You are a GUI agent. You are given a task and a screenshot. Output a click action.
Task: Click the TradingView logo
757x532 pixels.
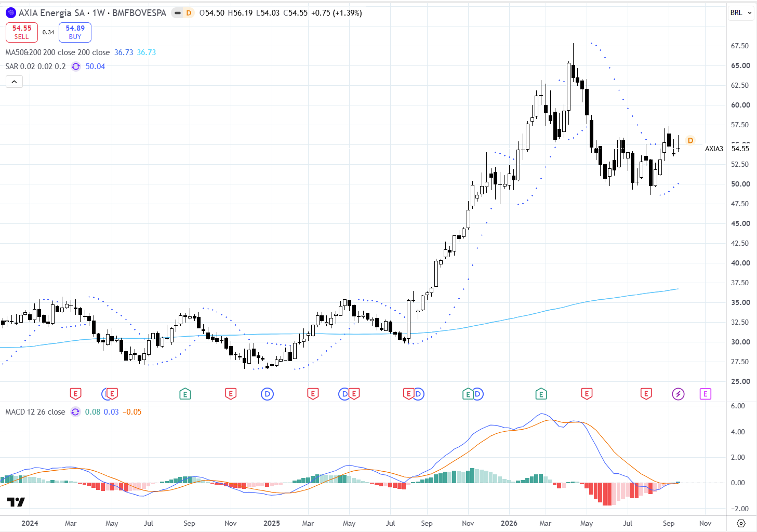pyautogui.click(x=16, y=502)
